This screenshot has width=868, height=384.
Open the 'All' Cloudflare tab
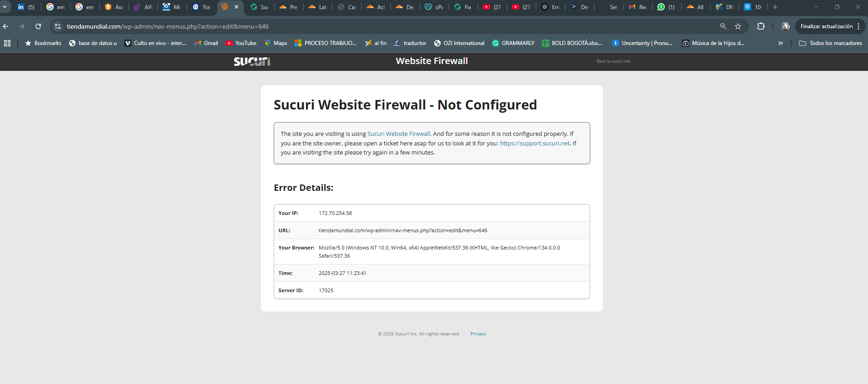[696, 7]
